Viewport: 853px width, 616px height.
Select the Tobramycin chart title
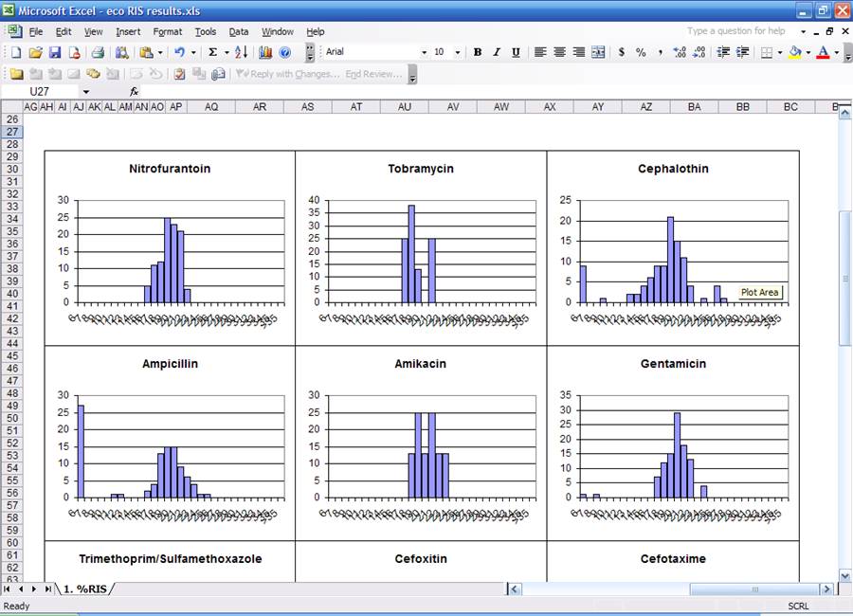point(421,169)
